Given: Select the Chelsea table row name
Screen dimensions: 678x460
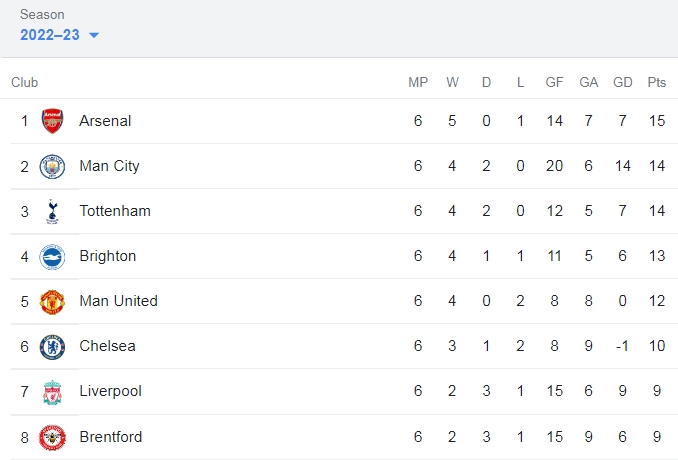Looking at the screenshot, I should tap(107, 346).
